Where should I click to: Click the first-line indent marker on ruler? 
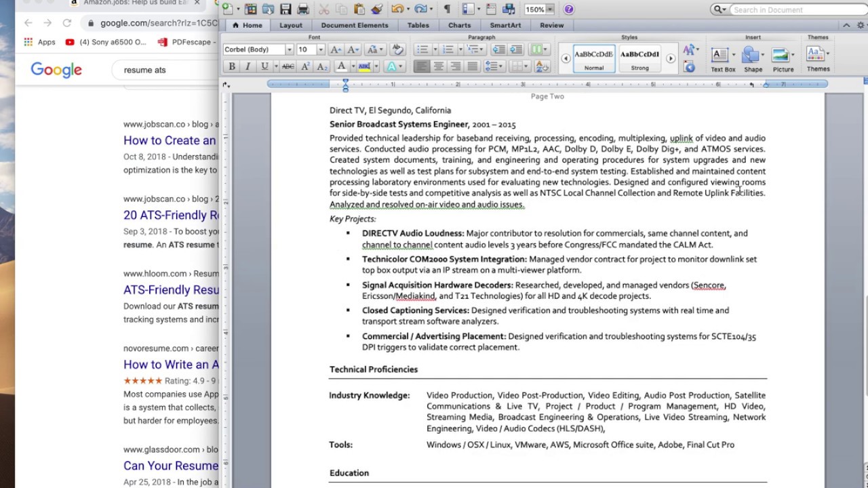(x=345, y=81)
